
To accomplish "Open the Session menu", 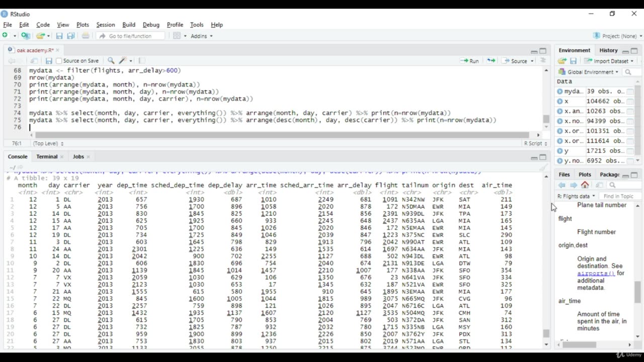I will click(x=106, y=25).
